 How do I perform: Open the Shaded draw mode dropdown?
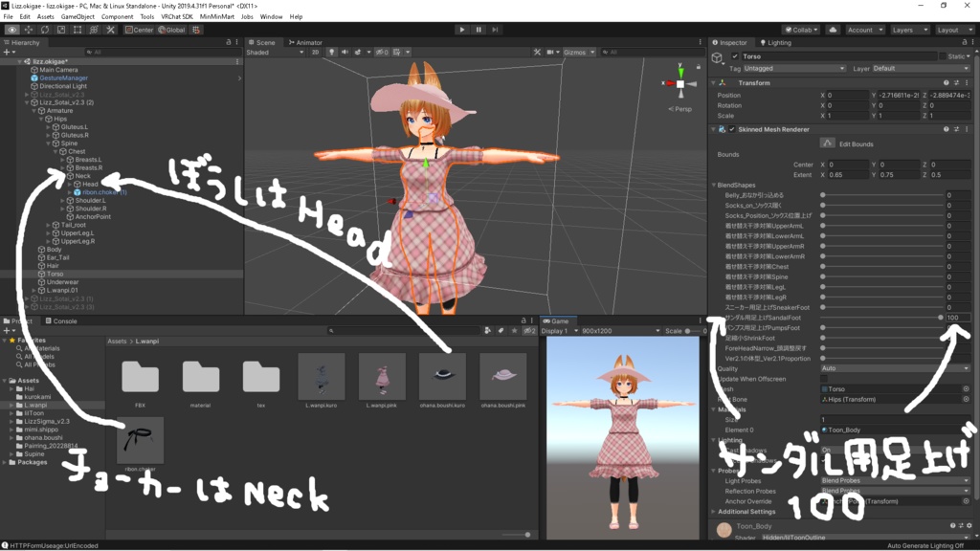[x=275, y=53]
